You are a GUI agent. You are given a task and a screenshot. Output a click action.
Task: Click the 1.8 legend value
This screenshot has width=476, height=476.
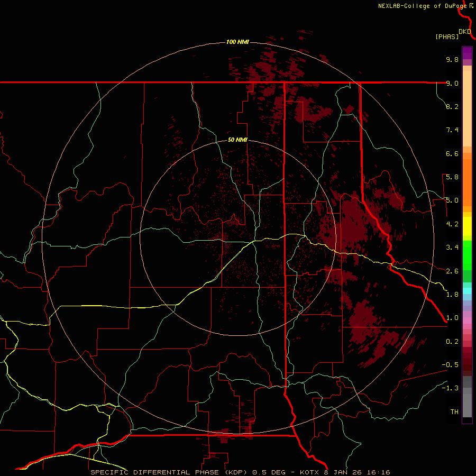(x=452, y=295)
